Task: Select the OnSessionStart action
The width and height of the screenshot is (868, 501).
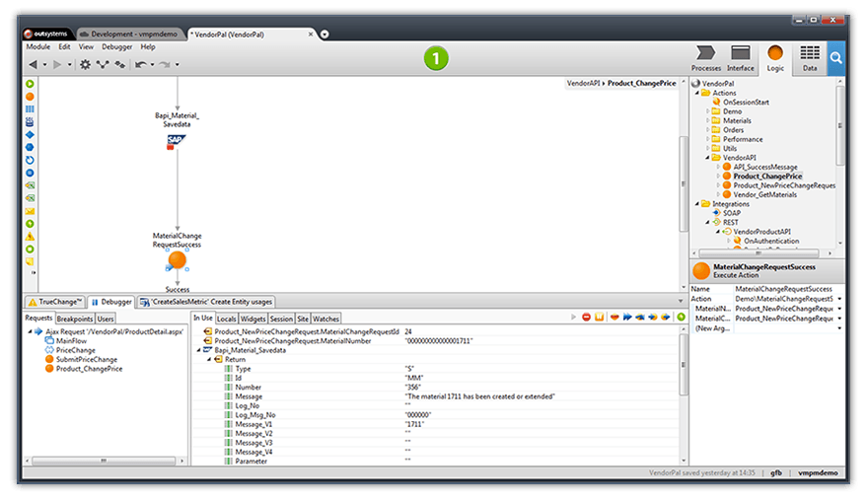Action: [745, 103]
